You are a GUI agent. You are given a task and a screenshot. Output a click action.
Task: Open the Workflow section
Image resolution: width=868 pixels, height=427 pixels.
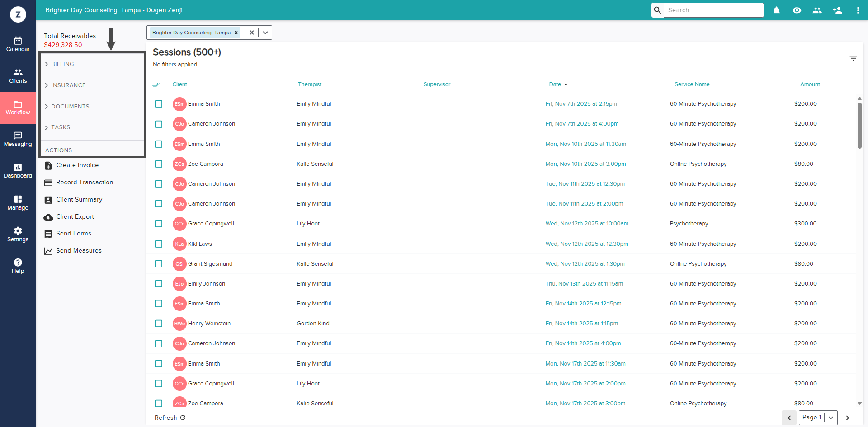point(18,108)
